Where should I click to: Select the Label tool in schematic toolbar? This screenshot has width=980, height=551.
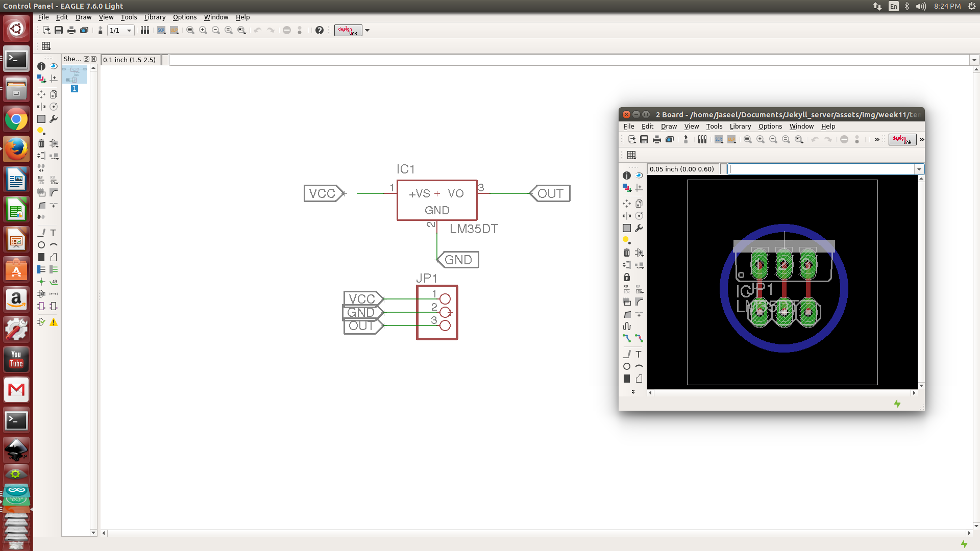tap(54, 282)
